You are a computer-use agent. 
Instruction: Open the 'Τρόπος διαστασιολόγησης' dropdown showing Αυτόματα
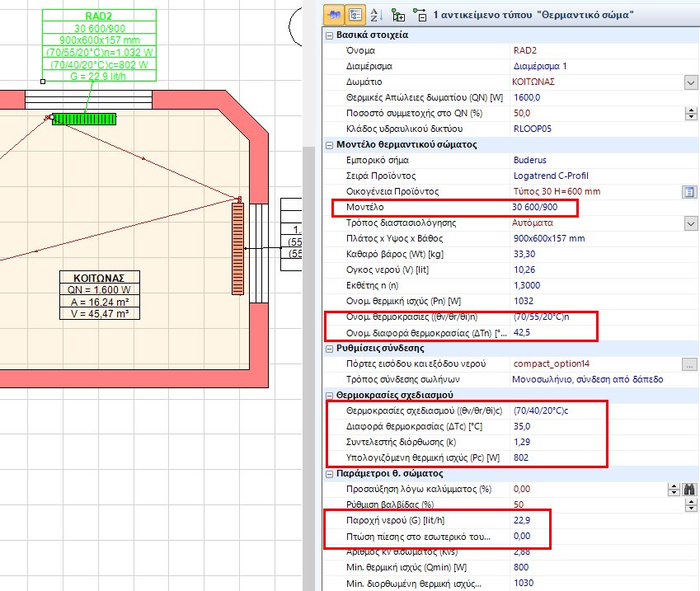pos(693,223)
